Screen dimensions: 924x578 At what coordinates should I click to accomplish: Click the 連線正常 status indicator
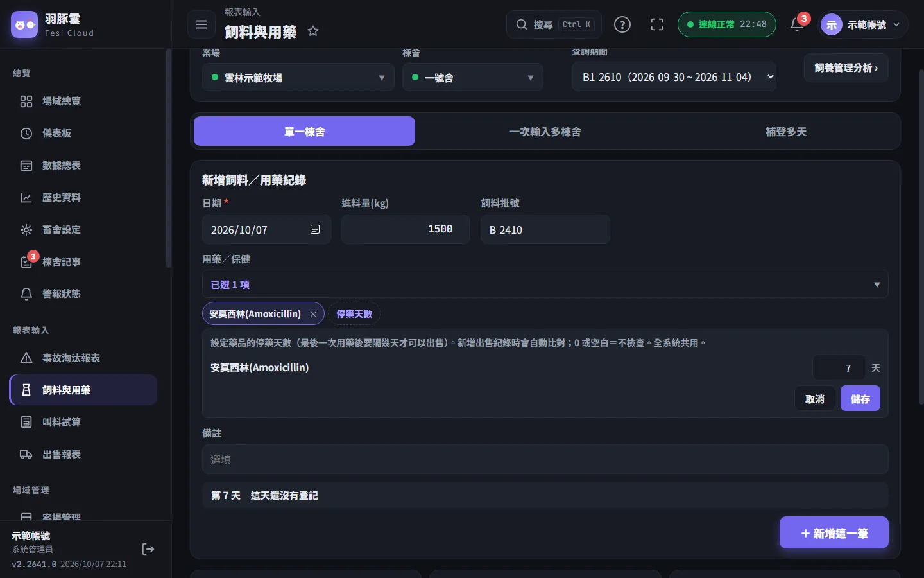point(726,24)
